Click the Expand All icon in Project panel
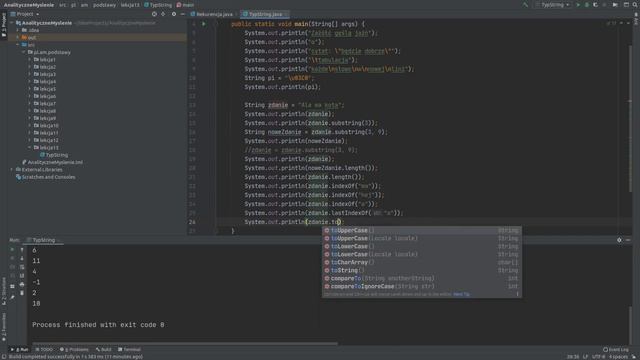The image size is (640, 360). point(164,14)
